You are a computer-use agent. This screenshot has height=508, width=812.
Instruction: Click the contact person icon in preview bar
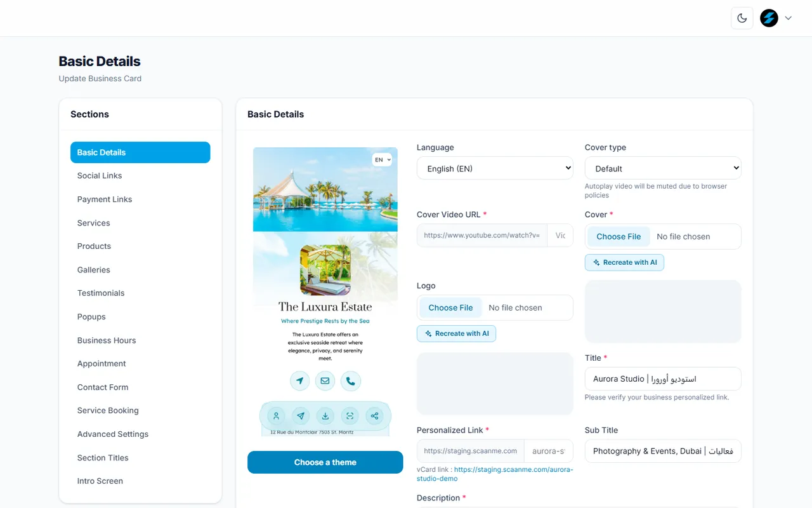[x=276, y=416]
